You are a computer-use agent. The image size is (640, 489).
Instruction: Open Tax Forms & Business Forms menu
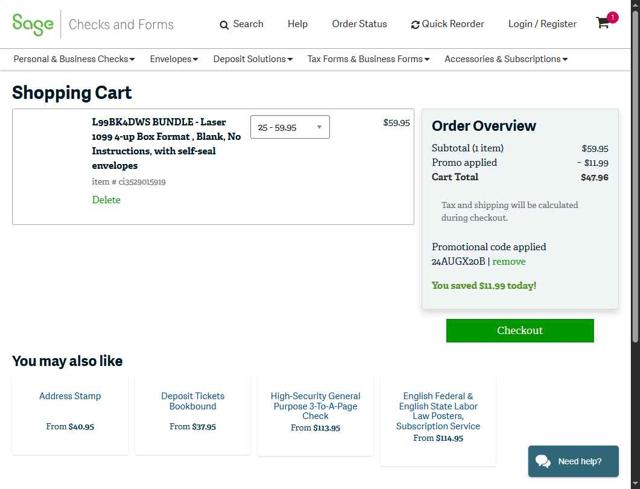[x=368, y=59]
